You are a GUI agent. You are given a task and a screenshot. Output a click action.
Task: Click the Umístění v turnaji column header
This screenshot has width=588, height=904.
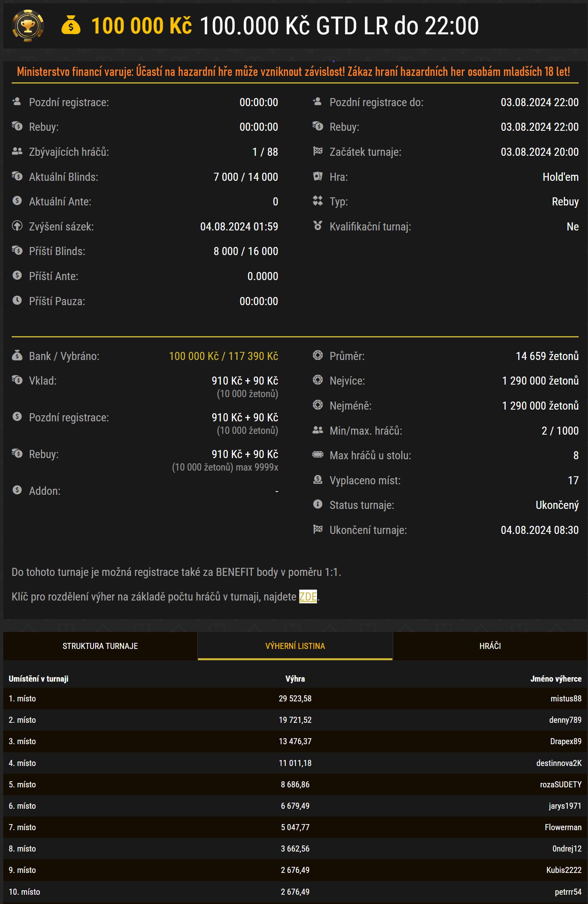click(x=39, y=679)
